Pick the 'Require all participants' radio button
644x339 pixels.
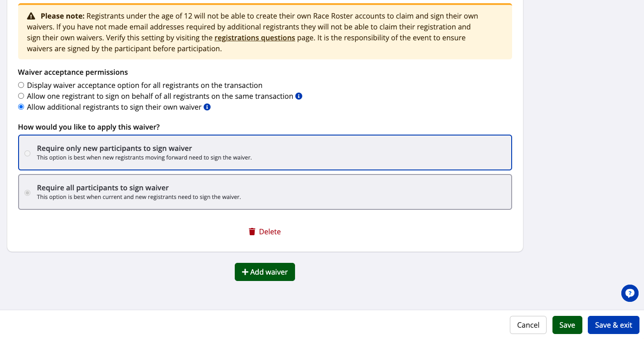coord(28,193)
